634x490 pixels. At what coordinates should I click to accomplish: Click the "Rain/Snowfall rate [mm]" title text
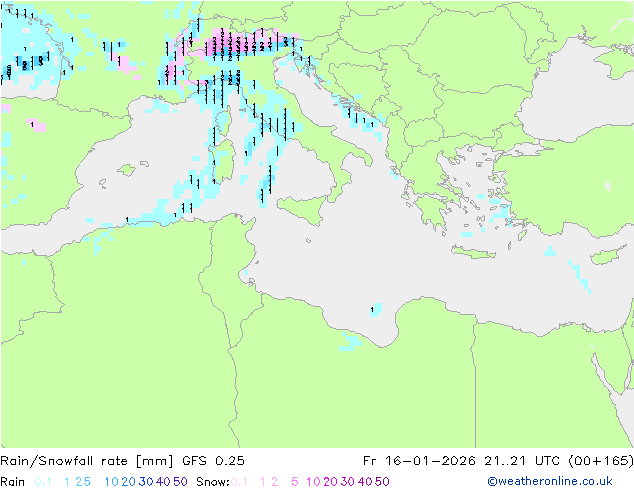(87, 461)
